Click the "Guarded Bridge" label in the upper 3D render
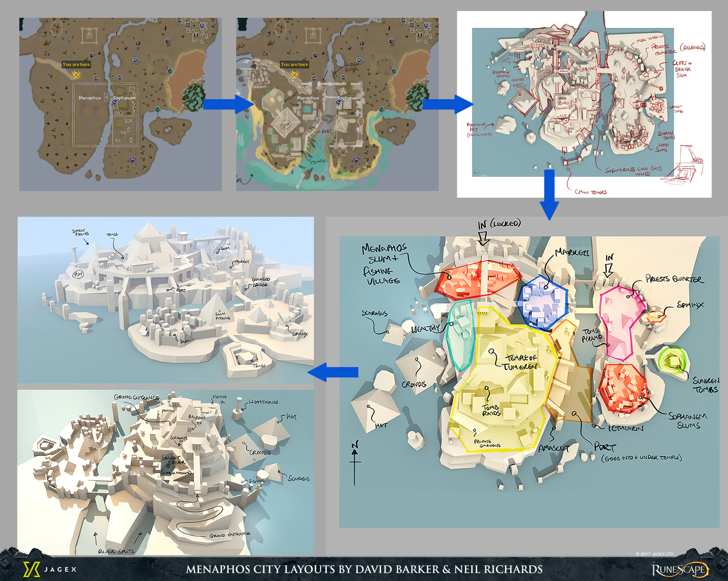The image size is (728, 581). (x=260, y=282)
